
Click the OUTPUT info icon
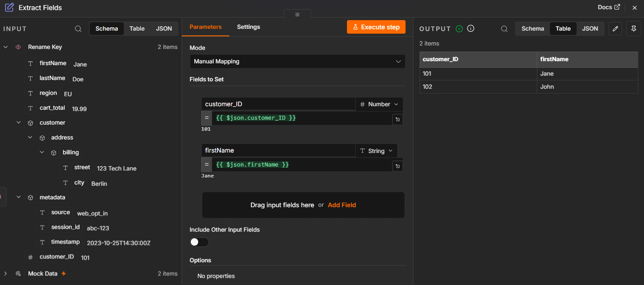[471, 29]
